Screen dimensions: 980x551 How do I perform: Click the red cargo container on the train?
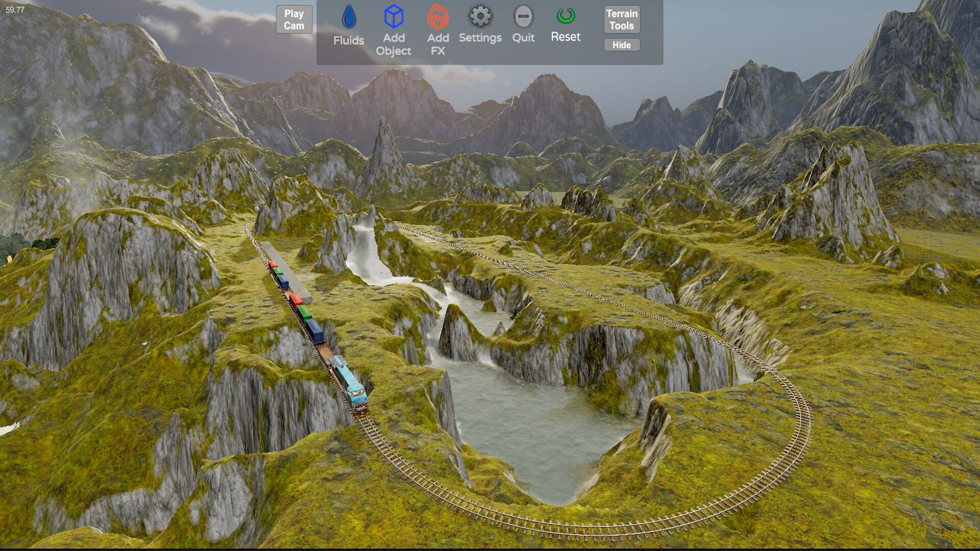295,298
